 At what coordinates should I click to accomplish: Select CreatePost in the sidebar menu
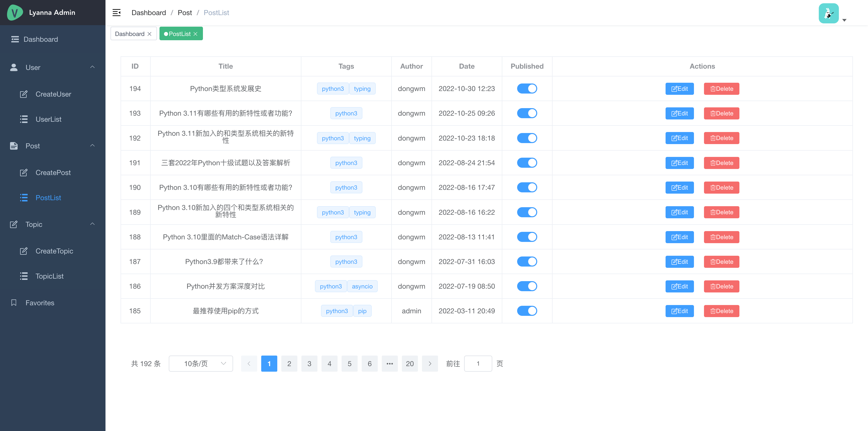click(53, 172)
